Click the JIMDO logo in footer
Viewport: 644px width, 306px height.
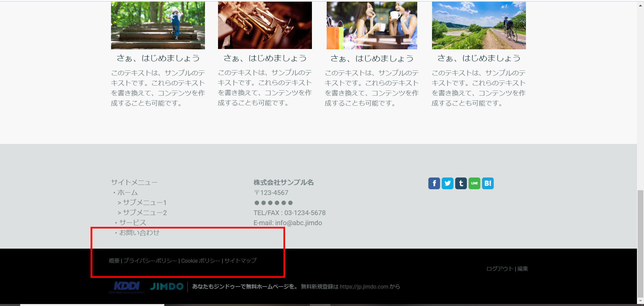click(x=167, y=287)
